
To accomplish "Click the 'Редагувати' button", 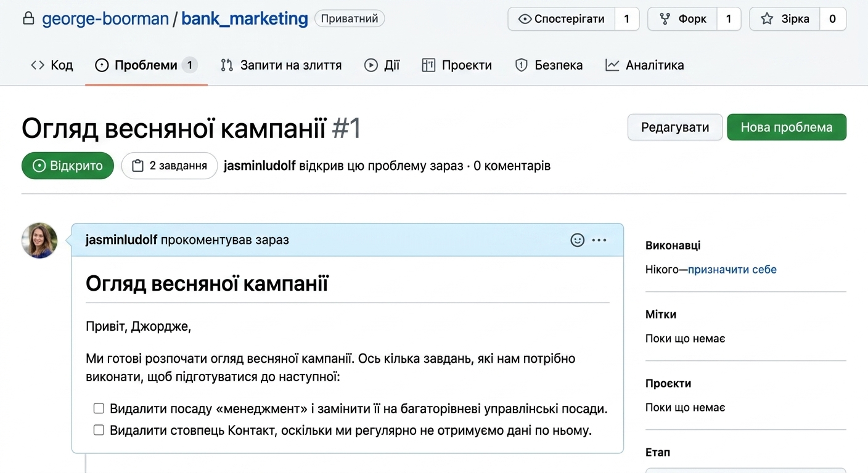I will [675, 127].
